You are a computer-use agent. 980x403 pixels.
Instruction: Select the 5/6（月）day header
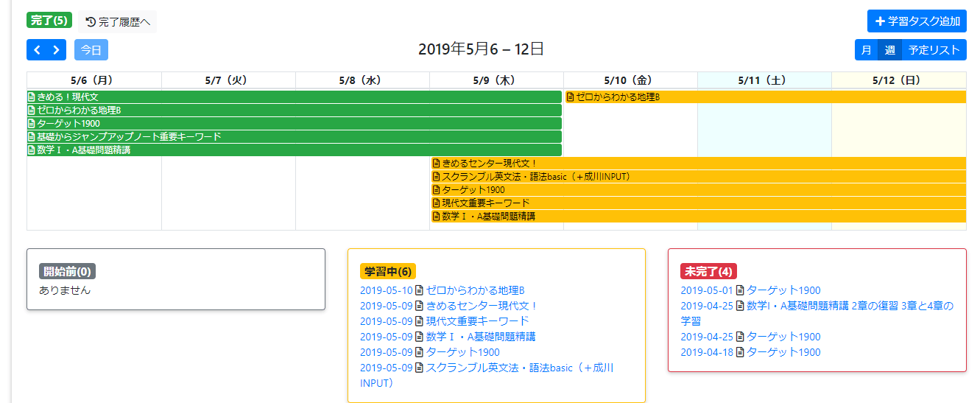94,80
